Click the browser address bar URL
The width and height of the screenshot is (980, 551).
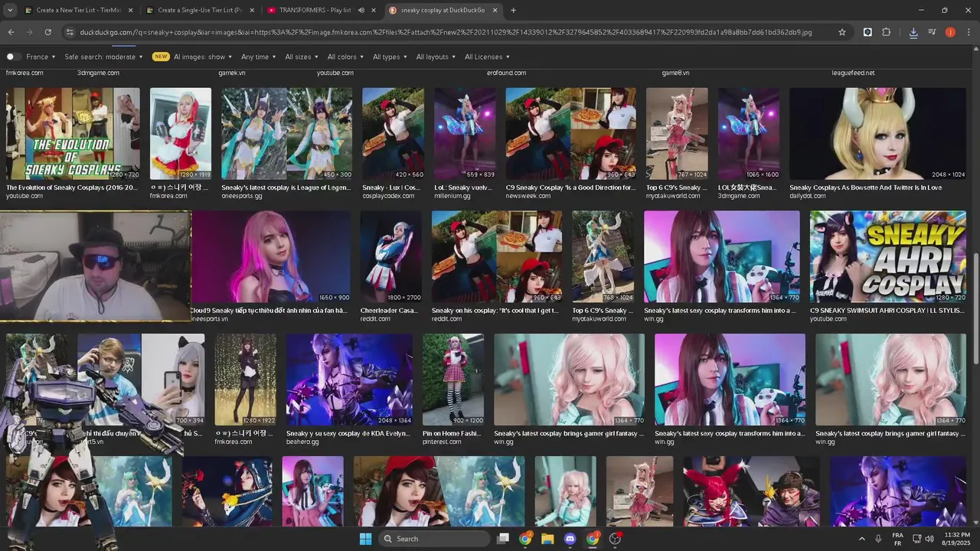pyautogui.click(x=446, y=32)
